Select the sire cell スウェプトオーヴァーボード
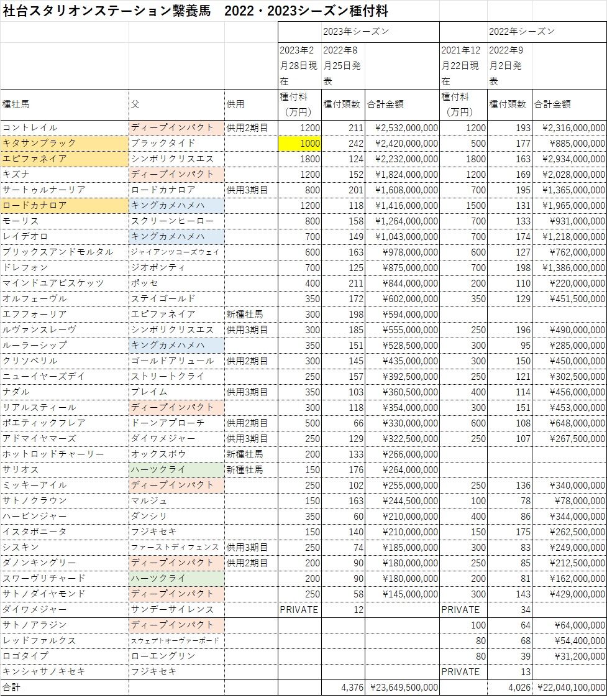The width and height of the screenshot is (607, 700). (176, 640)
